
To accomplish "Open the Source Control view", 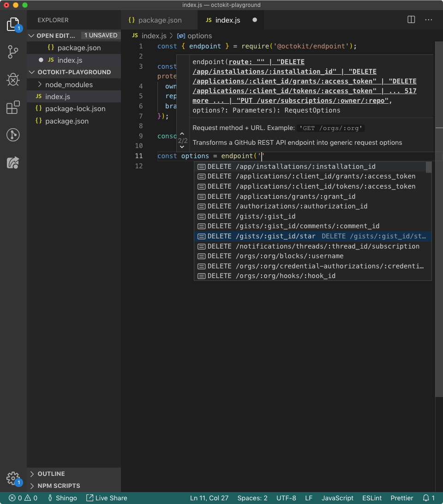I will [13, 52].
